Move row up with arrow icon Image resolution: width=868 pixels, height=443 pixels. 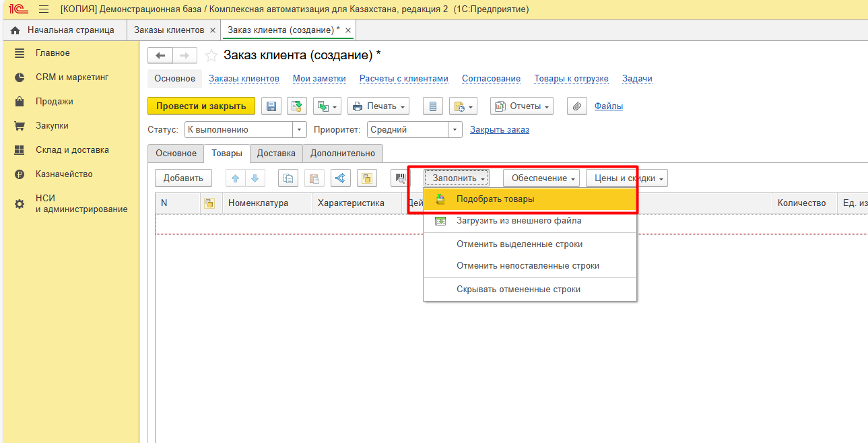pyautogui.click(x=235, y=178)
